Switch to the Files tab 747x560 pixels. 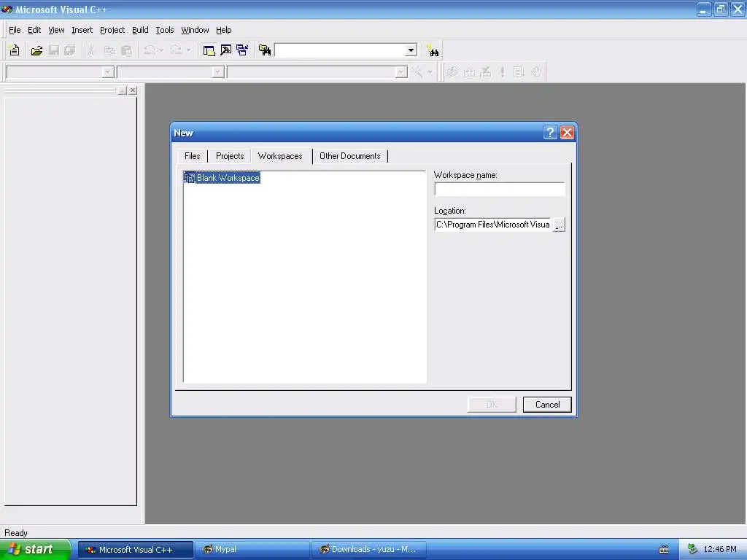tap(193, 156)
